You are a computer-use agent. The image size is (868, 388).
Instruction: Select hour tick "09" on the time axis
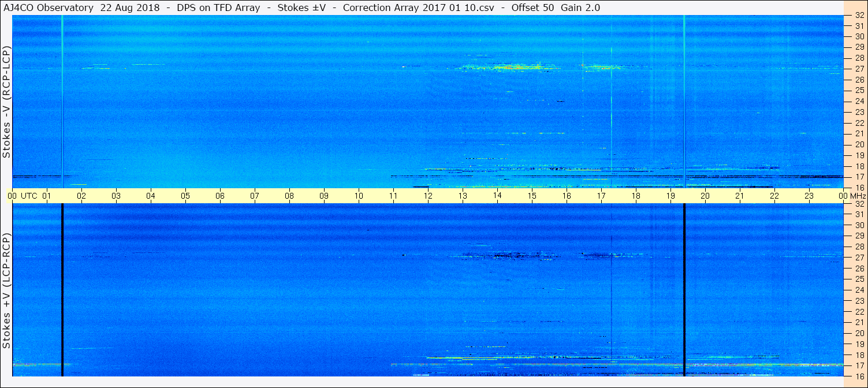tap(324, 196)
